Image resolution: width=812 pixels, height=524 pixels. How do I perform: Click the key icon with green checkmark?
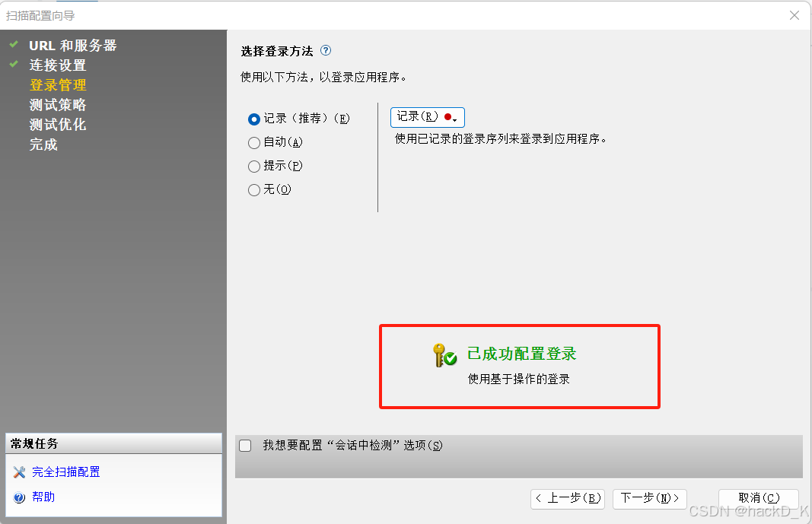tap(444, 355)
